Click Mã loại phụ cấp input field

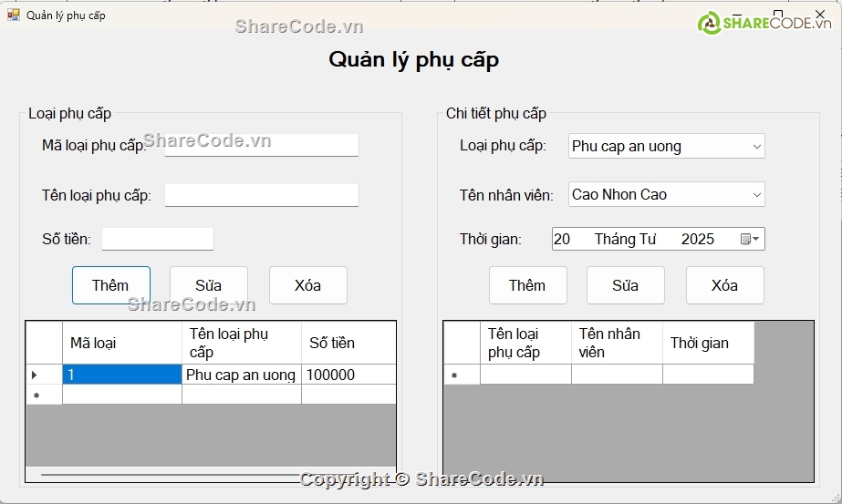pos(262,145)
